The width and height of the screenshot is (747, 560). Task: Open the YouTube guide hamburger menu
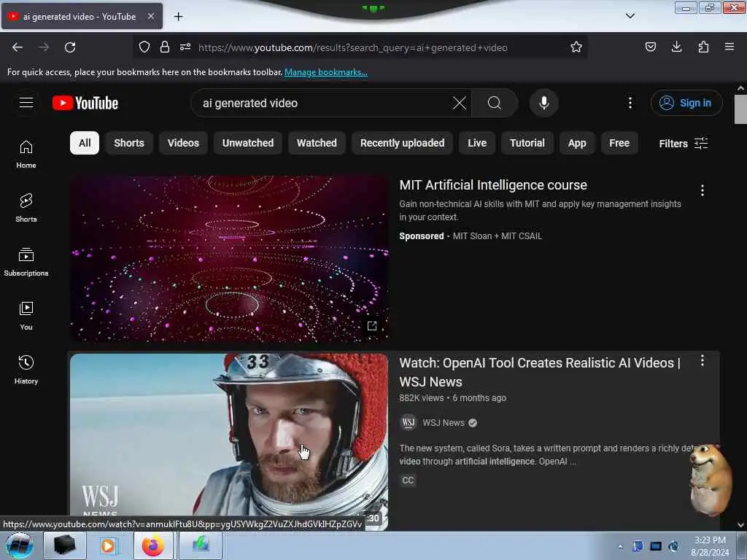tap(26, 102)
